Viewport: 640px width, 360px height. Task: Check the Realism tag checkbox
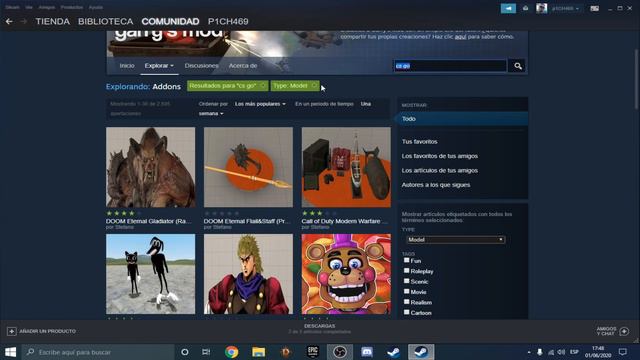click(407, 302)
